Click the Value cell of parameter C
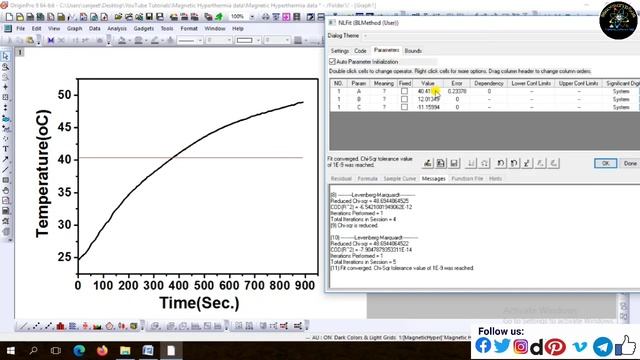Screen dimensions: 640x360 428,107
